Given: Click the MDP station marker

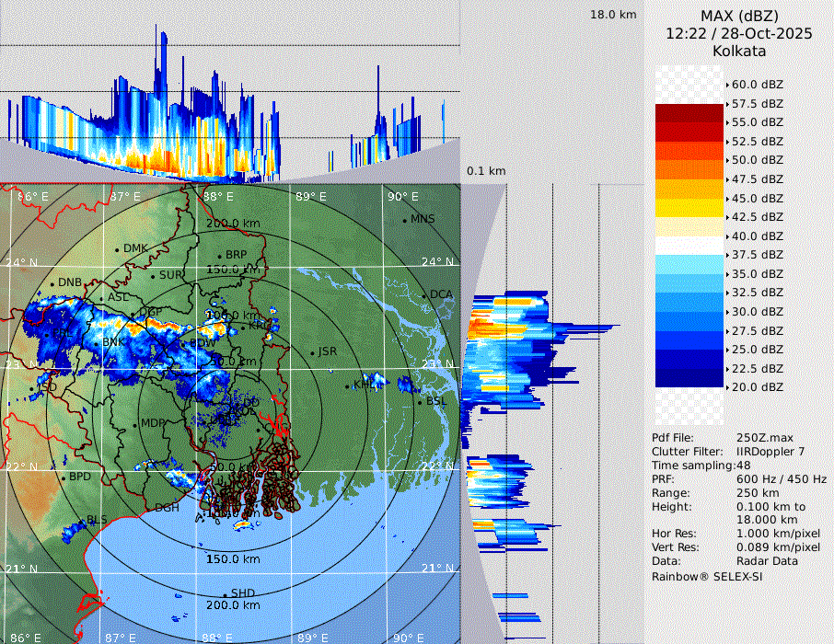Looking at the screenshot, I should [135, 424].
